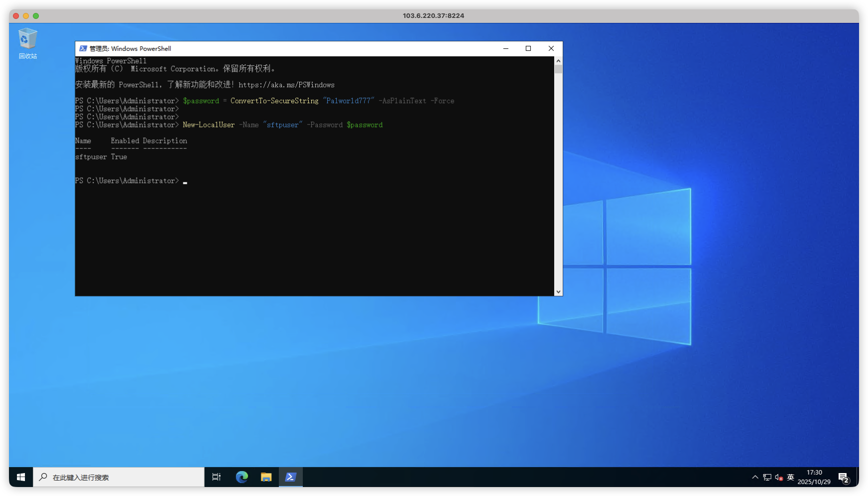The image size is (868, 496).
Task: Minimize the PowerShell window
Action: tap(505, 48)
